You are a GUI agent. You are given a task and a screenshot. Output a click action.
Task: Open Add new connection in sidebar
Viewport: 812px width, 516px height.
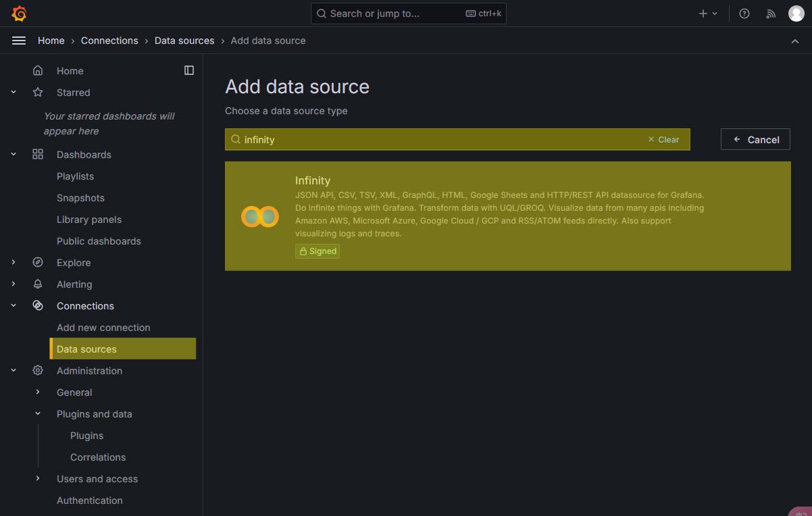click(103, 327)
